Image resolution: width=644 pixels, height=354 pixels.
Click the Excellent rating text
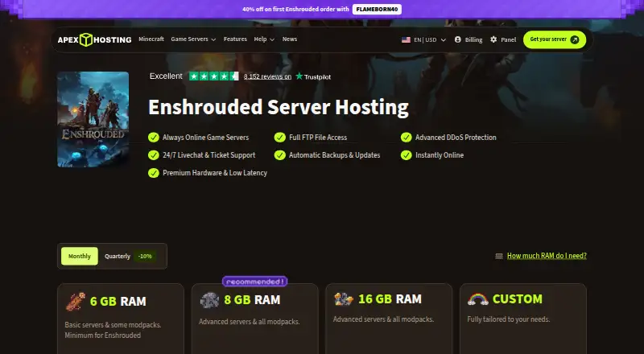pyautogui.click(x=166, y=76)
